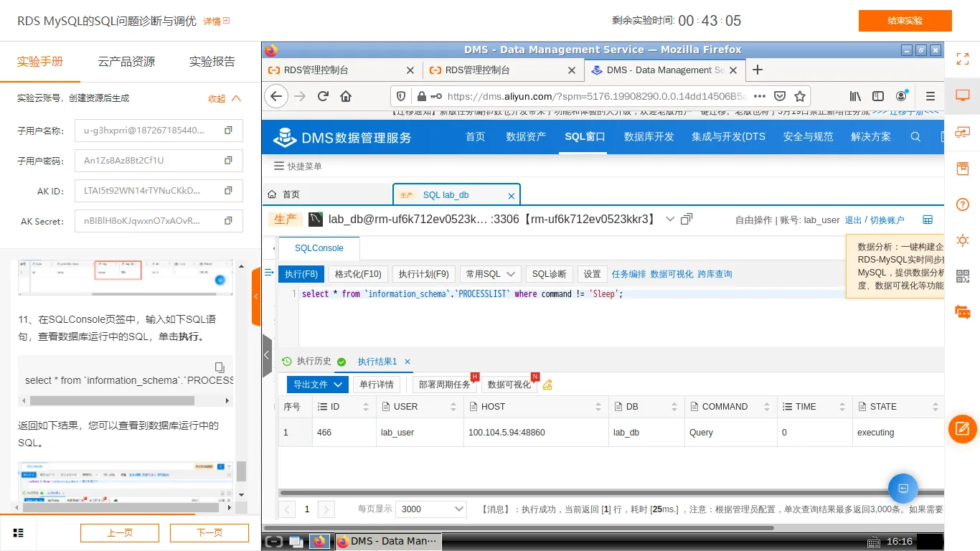The image size is (980, 551).
Task: Open QR code icon in sidebar
Action: [x=963, y=276]
